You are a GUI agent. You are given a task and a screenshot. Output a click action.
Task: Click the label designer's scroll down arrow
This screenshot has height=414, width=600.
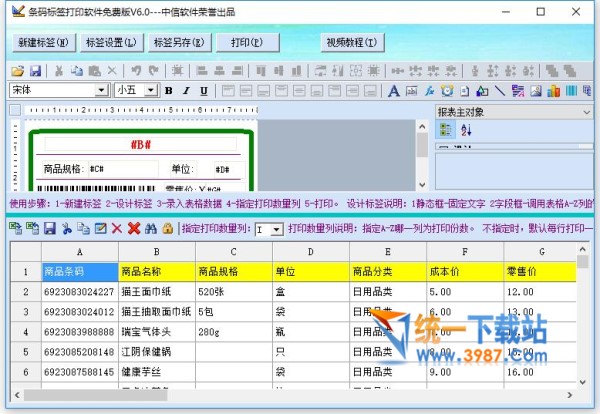pos(422,184)
